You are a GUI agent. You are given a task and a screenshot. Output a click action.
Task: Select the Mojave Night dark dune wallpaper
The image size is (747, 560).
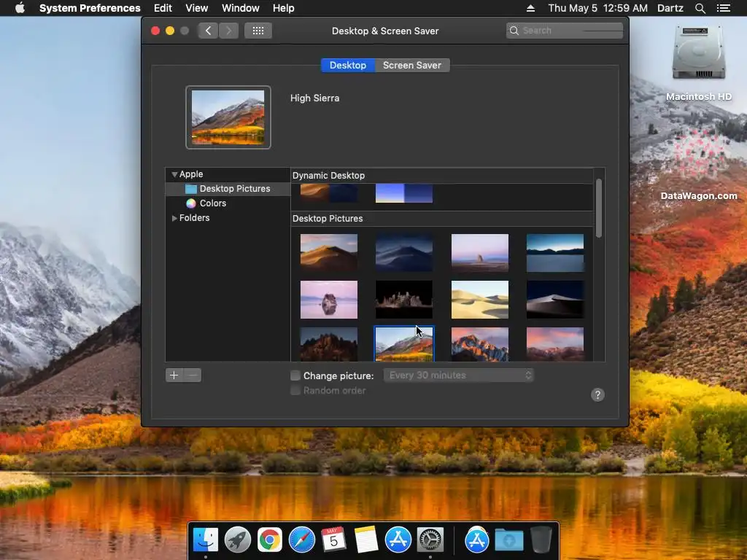pos(404,253)
